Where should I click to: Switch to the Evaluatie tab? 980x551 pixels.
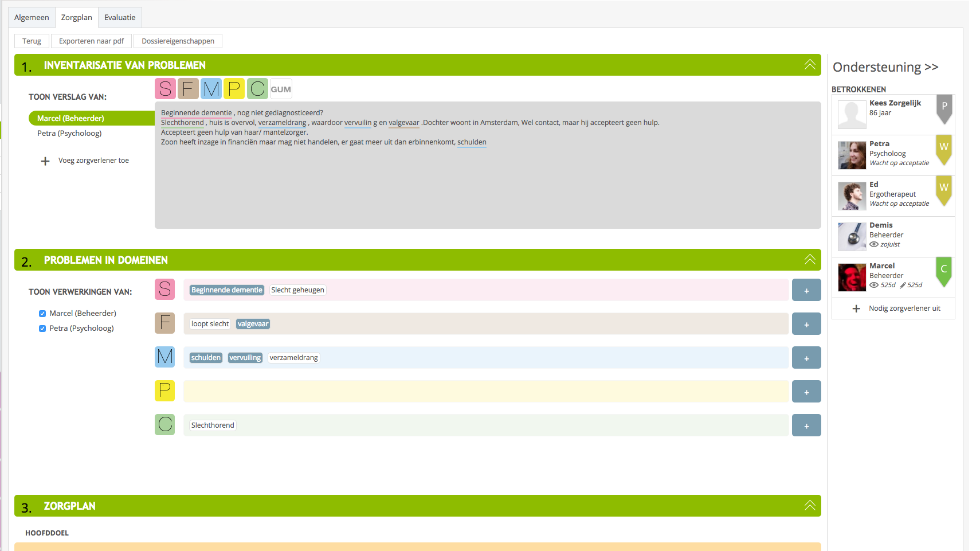120,18
